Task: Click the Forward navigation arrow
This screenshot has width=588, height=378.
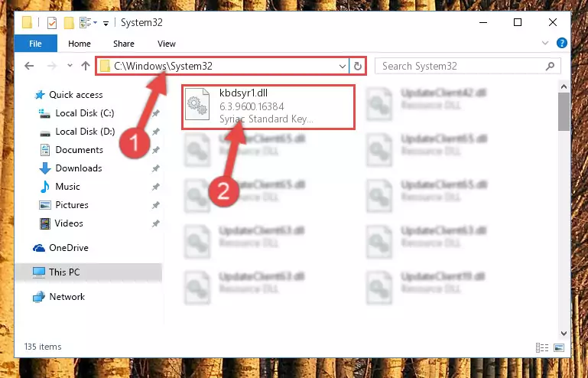Action: click(x=52, y=66)
